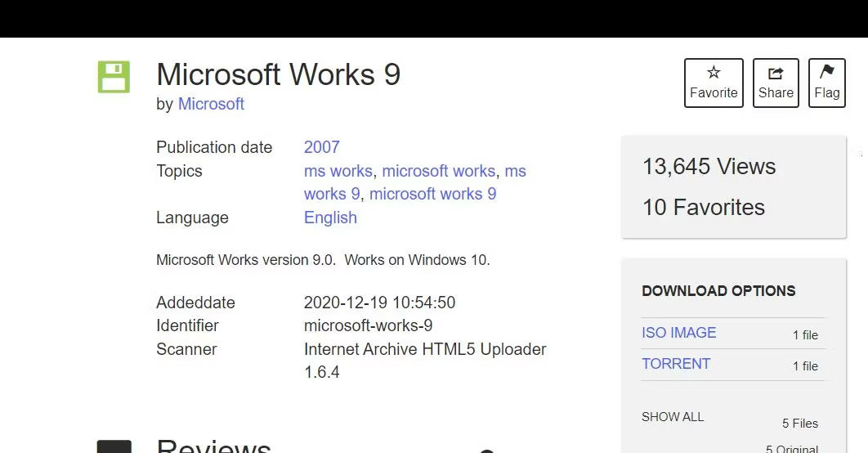Viewport: 868px width, 453px height.
Task: Click the microsoft-works-9 identifier text
Action: pos(368,325)
